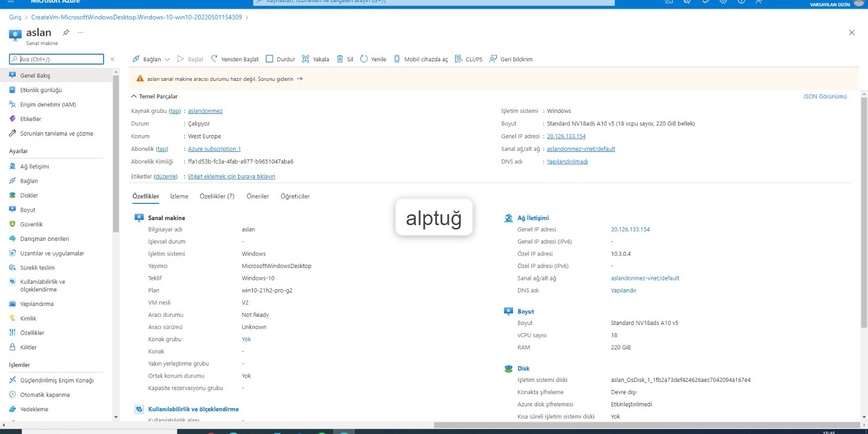Click the sidebar vertical scrollbar

pyautogui.click(x=116, y=155)
